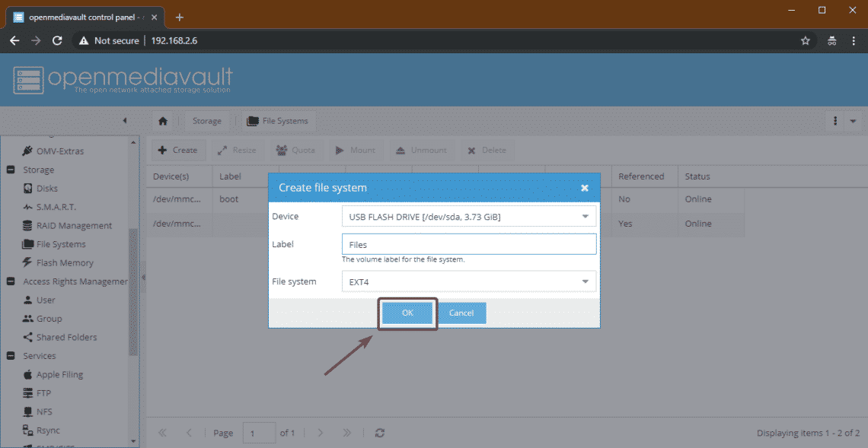Reload the browser page
868x448 pixels.
pyautogui.click(x=57, y=40)
